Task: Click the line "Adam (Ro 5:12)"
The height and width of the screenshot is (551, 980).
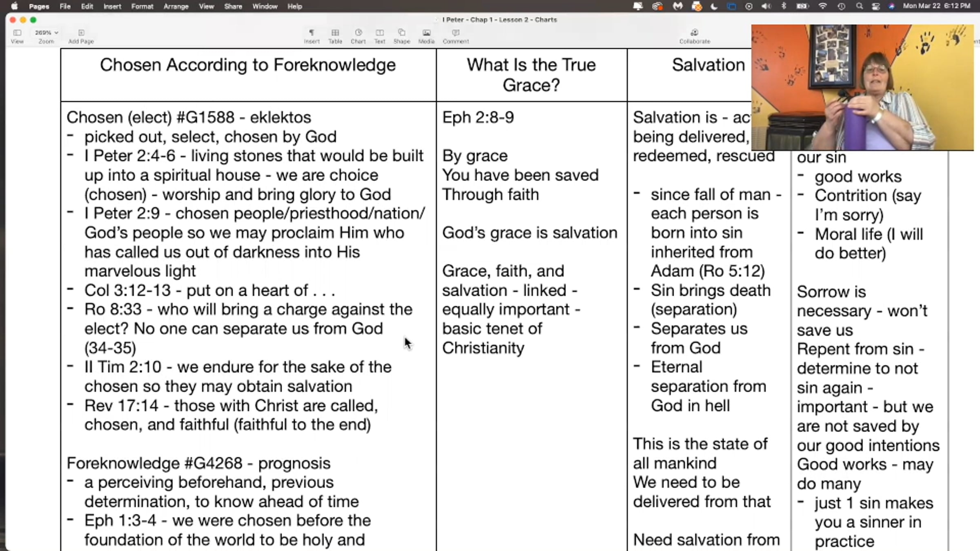Action: coord(708,271)
